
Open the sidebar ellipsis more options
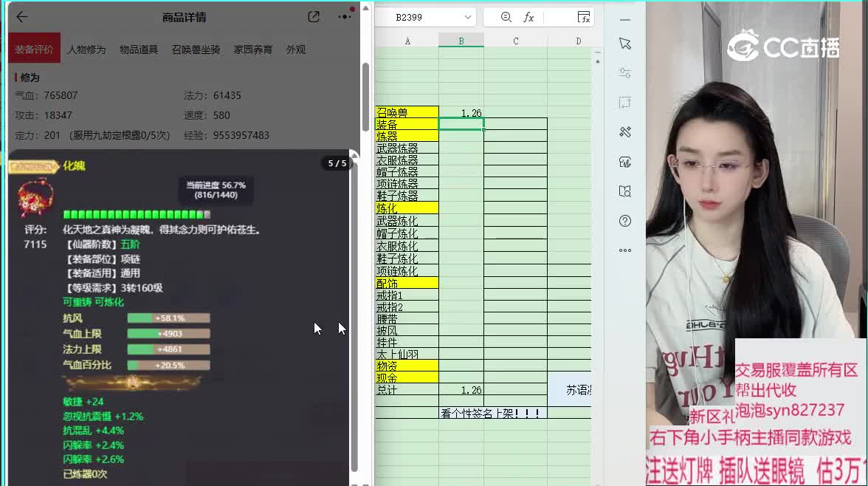[x=625, y=250]
